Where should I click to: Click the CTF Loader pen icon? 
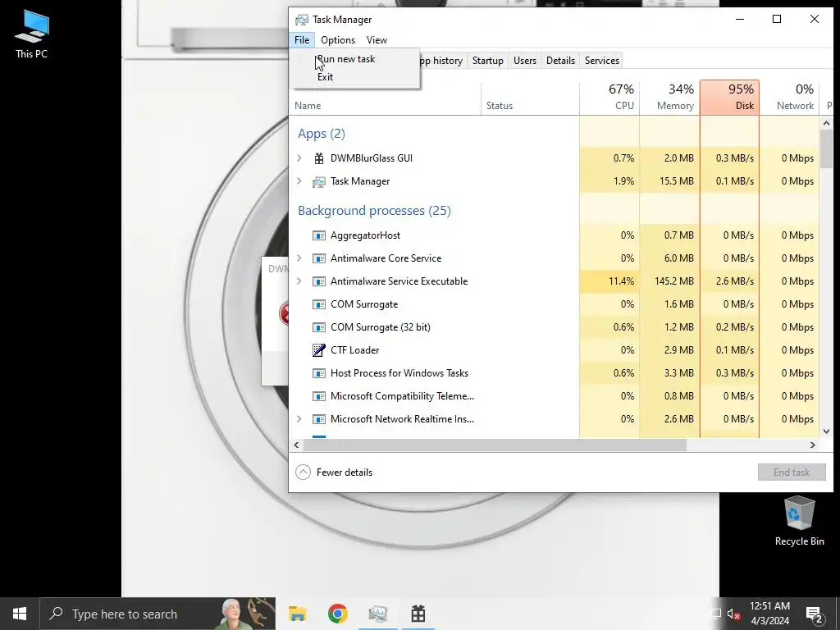pyautogui.click(x=319, y=350)
